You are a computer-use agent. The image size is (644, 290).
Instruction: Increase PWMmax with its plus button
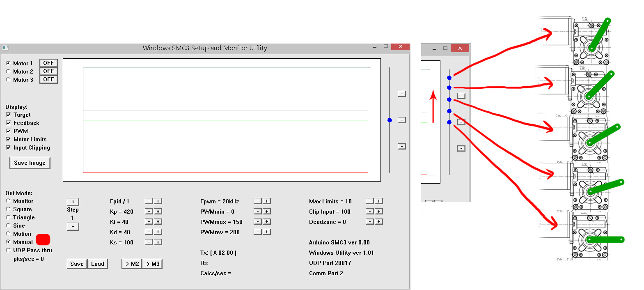pos(267,222)
